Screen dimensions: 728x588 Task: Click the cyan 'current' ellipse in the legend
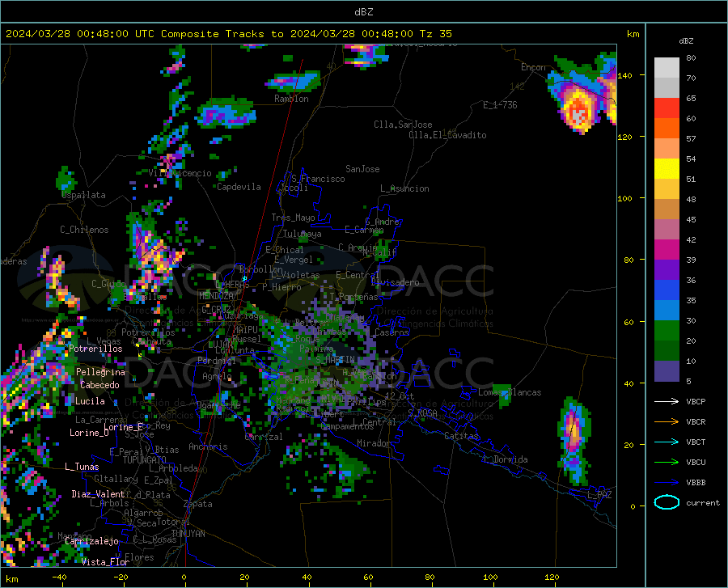pos(667,502)
